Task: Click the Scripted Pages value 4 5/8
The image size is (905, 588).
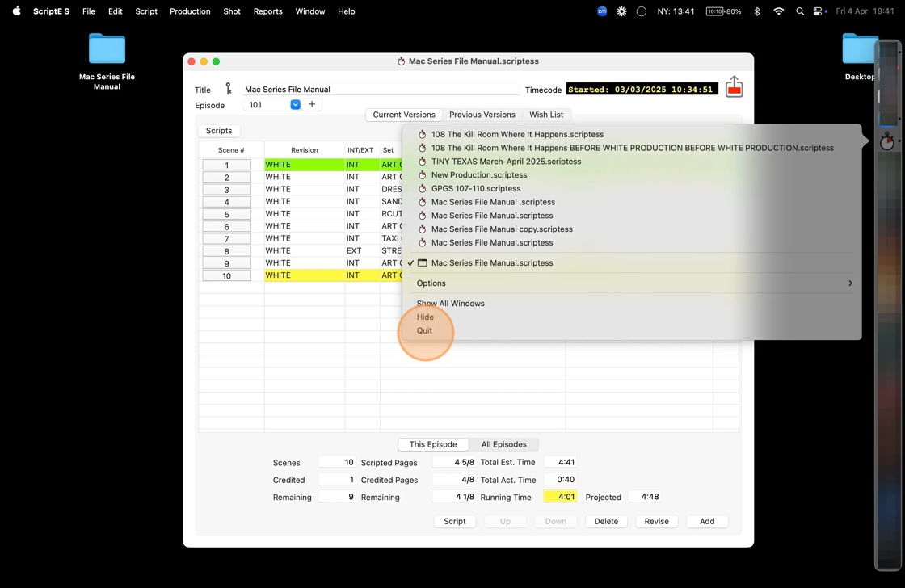Action: point(454,462)
